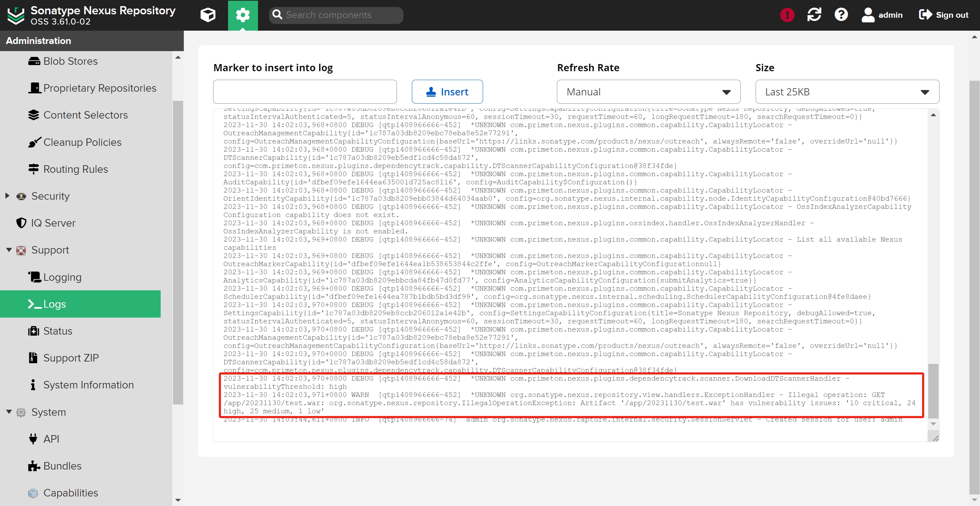980x506 pixels.
Task: Expand the Security tree node
Action: [7, 196]
